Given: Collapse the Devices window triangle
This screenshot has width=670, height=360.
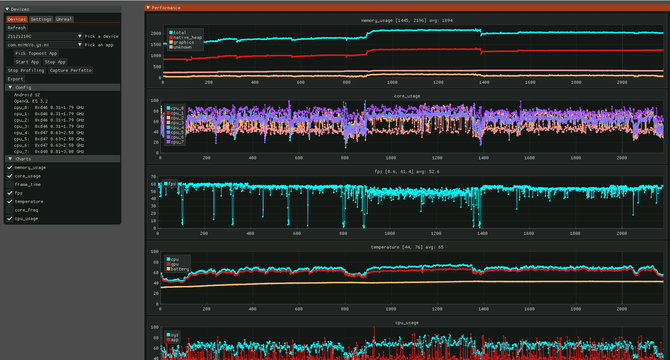Looking at the screenshot, I should [7, 9].
